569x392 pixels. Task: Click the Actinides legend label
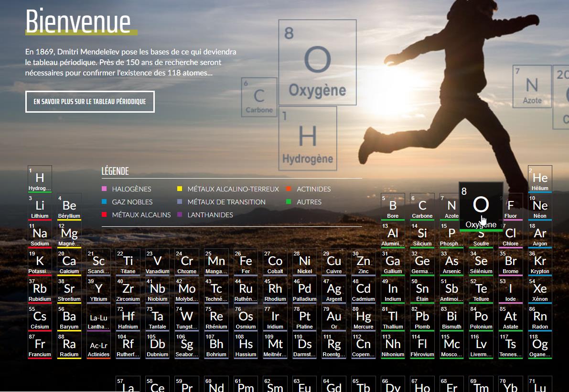(x=313, y=189)
